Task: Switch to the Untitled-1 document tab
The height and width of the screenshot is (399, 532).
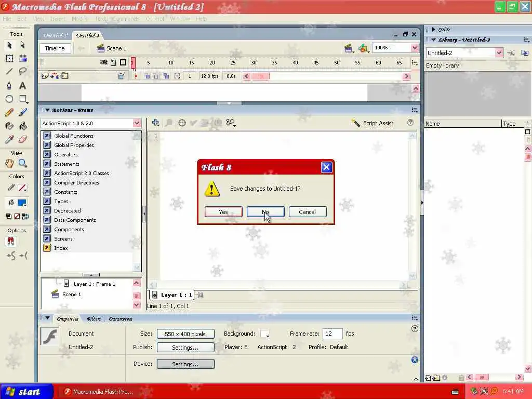Action: pos(55,36)
